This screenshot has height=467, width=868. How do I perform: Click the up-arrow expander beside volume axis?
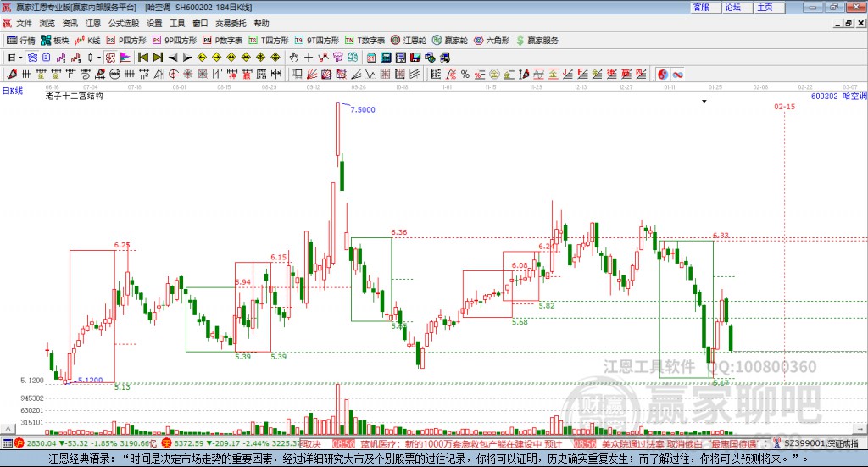[x=8, y=428]
